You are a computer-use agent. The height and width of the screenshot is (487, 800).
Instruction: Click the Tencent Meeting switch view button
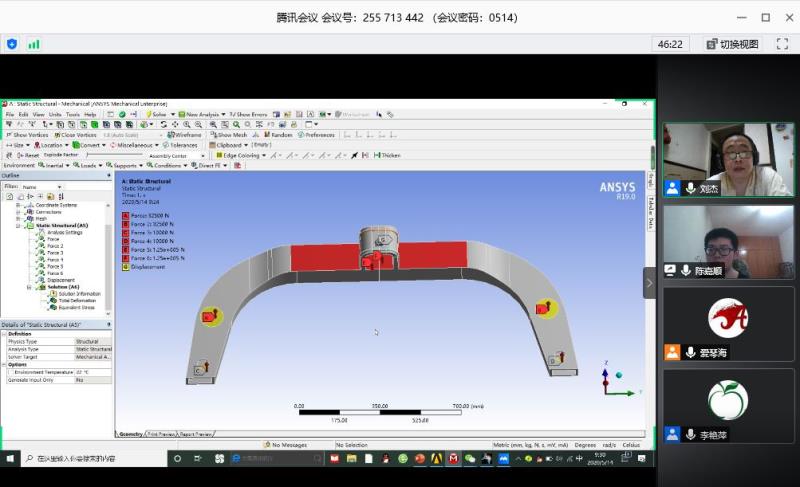[x=732, y=44]
